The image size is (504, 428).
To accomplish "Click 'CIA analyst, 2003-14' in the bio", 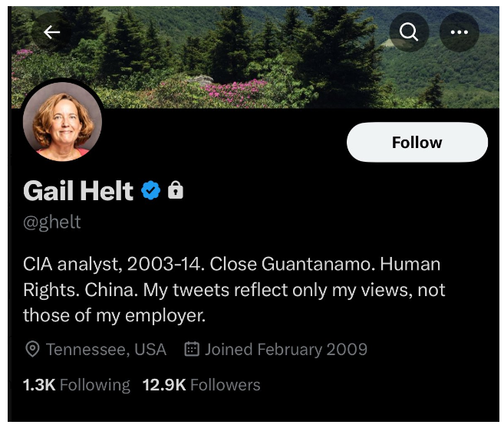I will [x=114, y=265].
